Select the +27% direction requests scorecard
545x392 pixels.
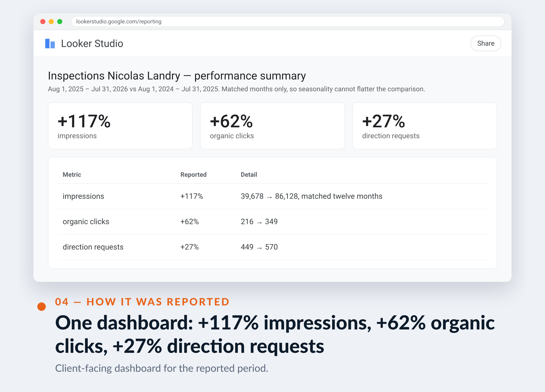425,126
